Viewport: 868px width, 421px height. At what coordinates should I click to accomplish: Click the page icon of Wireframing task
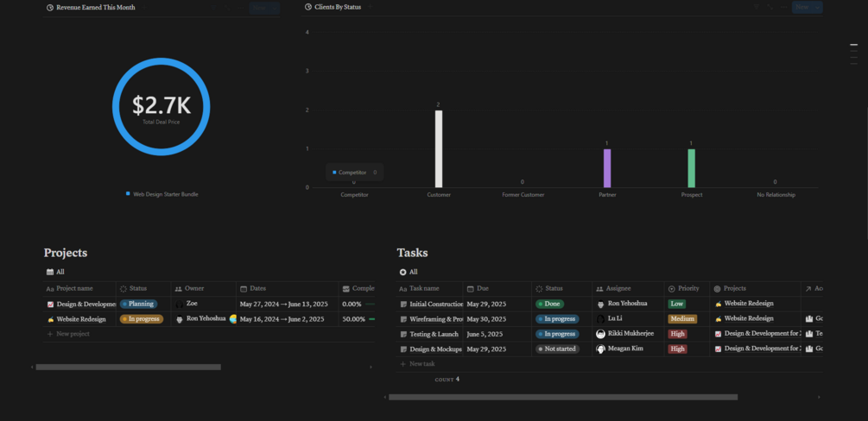[403, 319]
